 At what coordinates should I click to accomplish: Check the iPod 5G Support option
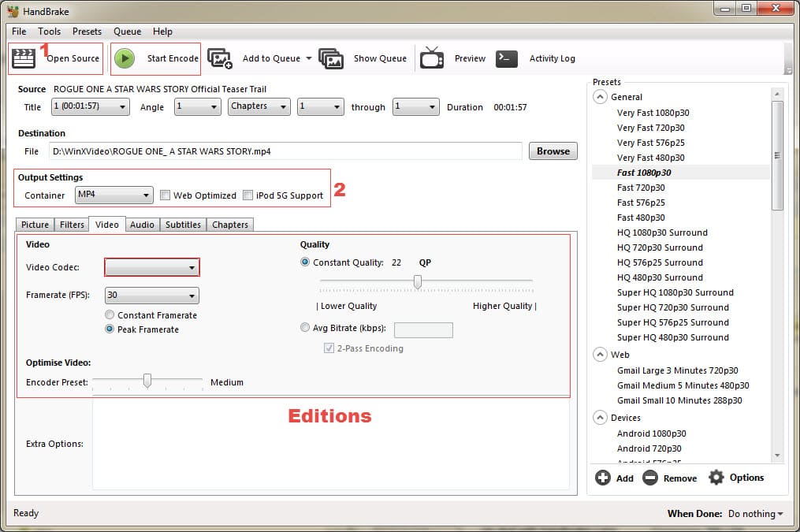pyautogui.click(x=247, y=195)
